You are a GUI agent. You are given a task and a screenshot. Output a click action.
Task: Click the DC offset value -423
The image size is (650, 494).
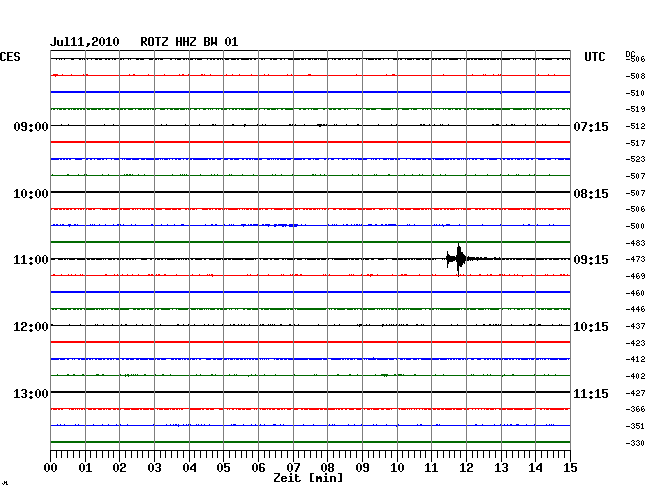[x=635, y=343]
